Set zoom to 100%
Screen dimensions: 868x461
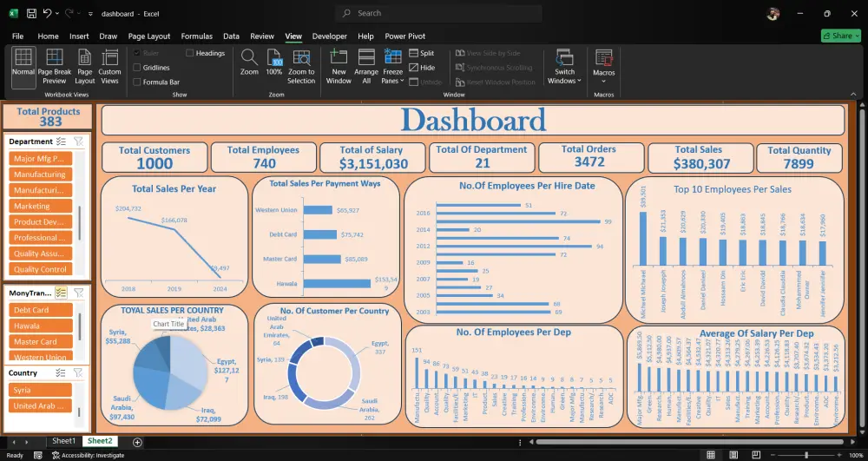[274, 63]
